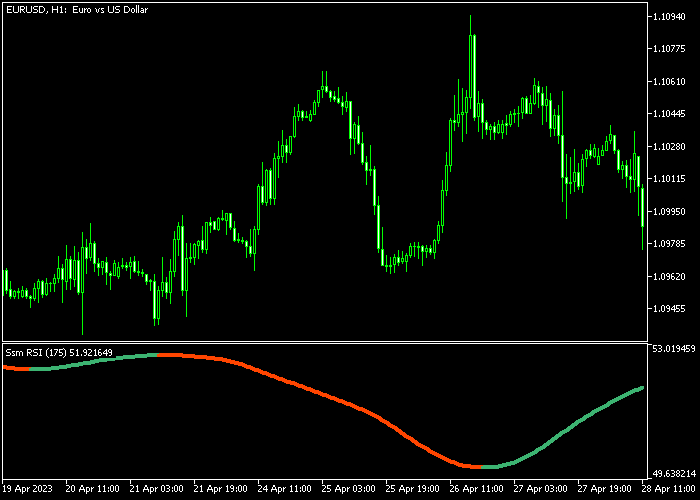Viewport: 700px width, 500px height.
Task: Click the chart title "EURUSD, H1: Euro vs US Dollar"
Action: pos(77,9)
